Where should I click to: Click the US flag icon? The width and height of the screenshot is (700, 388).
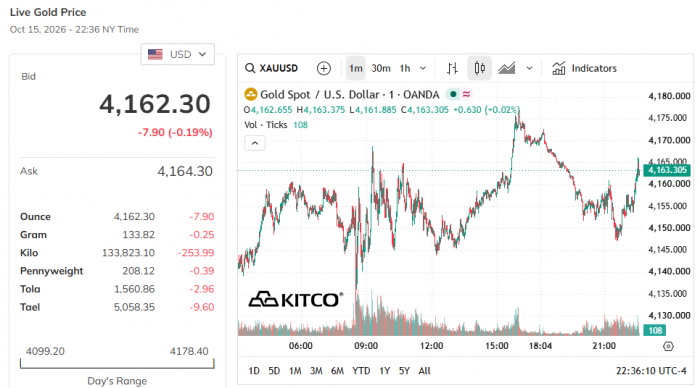click(x=155, y=54)
